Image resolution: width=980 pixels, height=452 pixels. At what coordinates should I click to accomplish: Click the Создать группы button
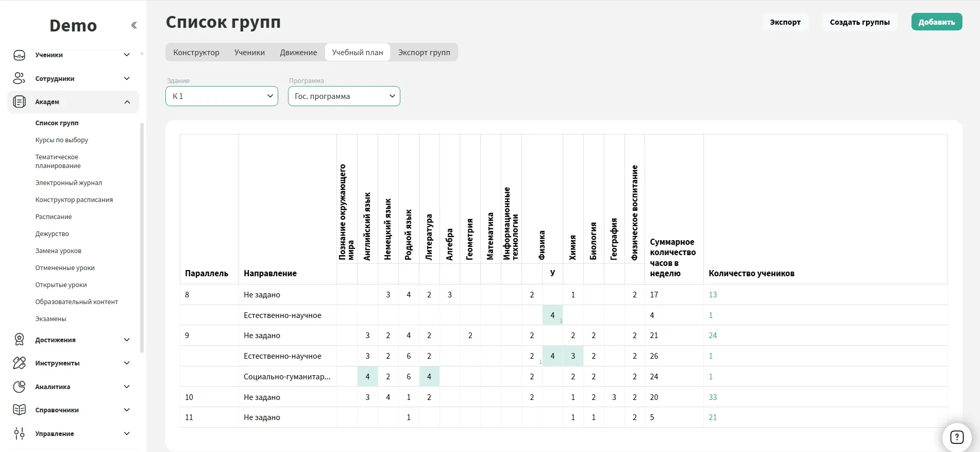click(x=859, y=22)
